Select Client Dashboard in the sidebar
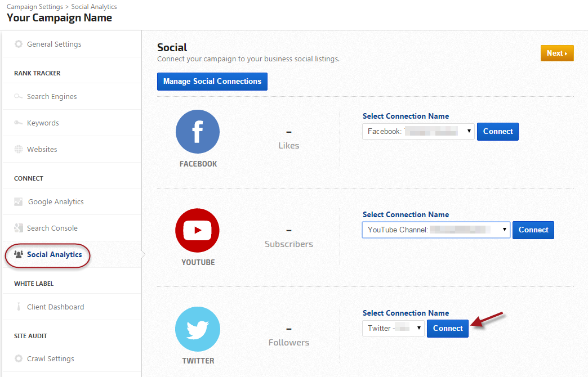 tap(55, 307)
